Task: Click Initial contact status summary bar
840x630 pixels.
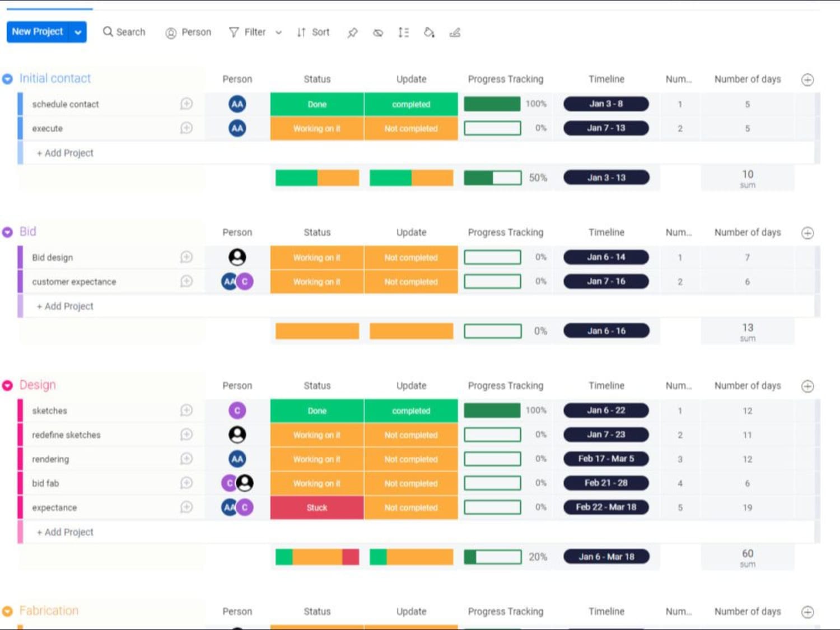Action: click(317, 178)
